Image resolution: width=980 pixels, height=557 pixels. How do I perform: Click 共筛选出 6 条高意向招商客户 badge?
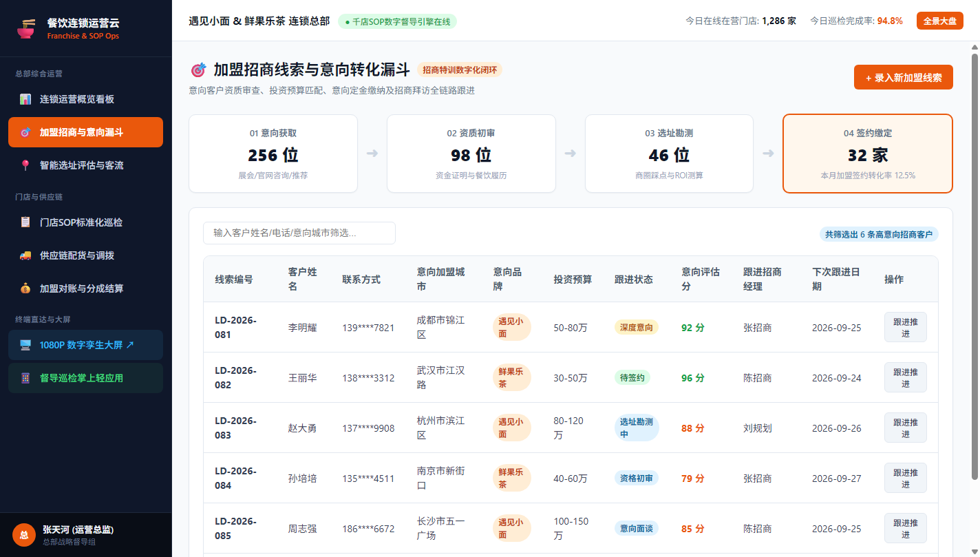point(879,234)
